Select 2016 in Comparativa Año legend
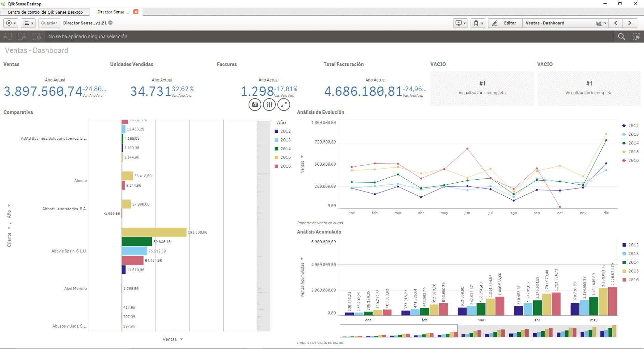The width and height of the screenshot is (644, 349). [x=283, y=166]
